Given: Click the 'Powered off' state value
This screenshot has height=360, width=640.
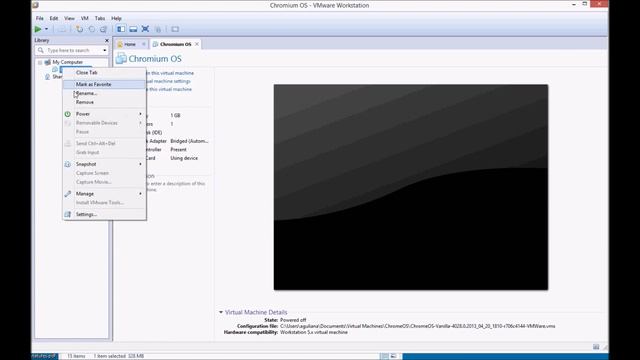Looking at the screenshot, I should 293,320.
